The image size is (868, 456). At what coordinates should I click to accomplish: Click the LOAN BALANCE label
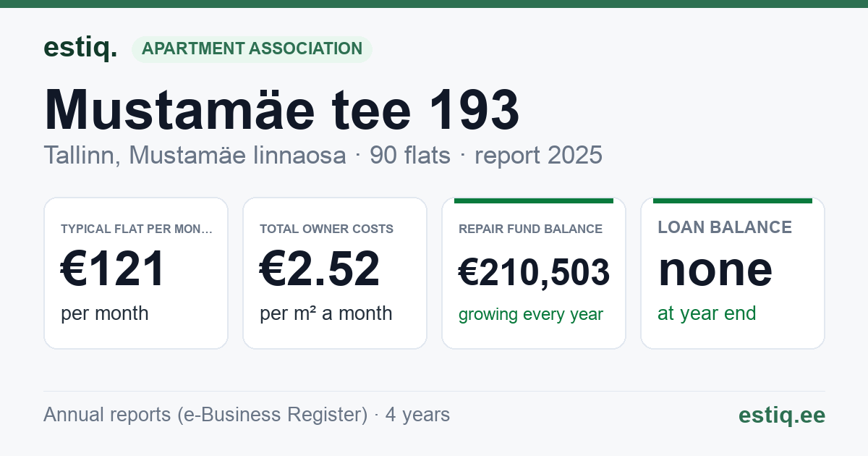click(x=725, y=227)
